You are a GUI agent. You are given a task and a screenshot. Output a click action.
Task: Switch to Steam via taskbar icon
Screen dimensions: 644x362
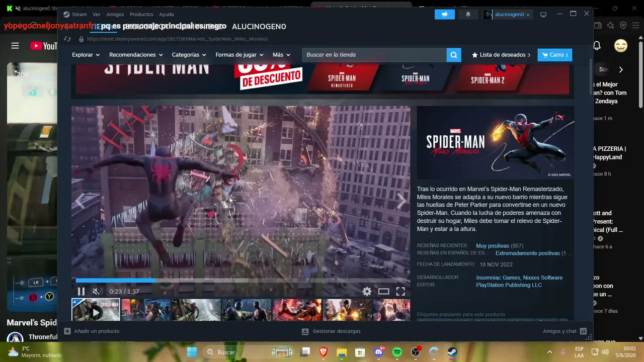(x=452, y=352)
